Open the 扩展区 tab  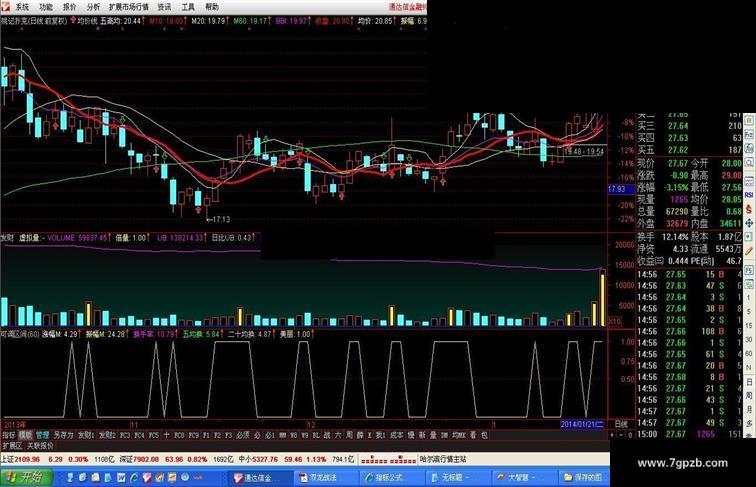12,446
